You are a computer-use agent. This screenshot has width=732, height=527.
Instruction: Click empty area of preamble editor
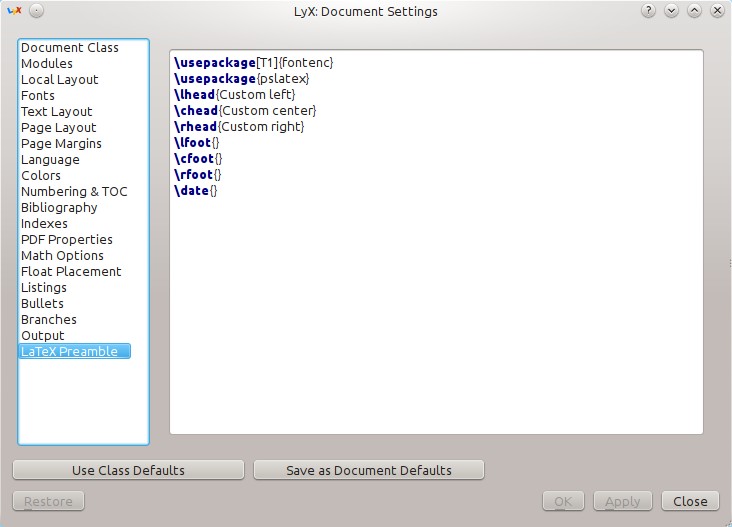pyautogui.click(x=436, y=317)
